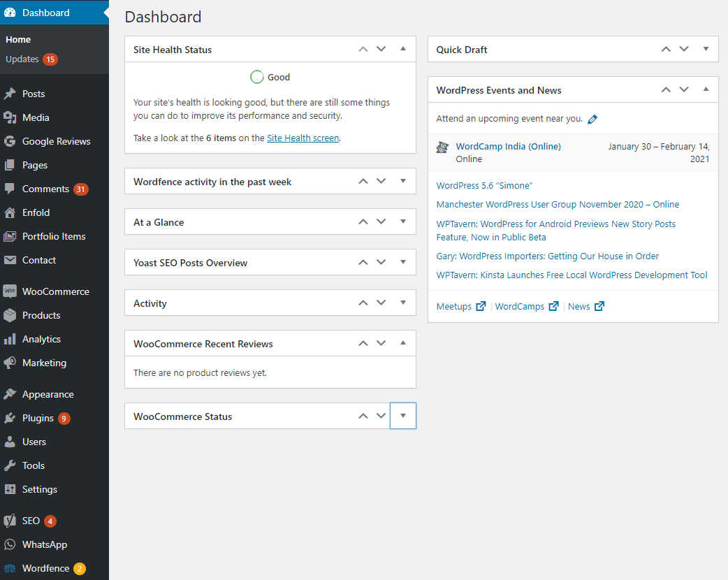Open WPTavern WordPress for Android article

pos(555,231)
